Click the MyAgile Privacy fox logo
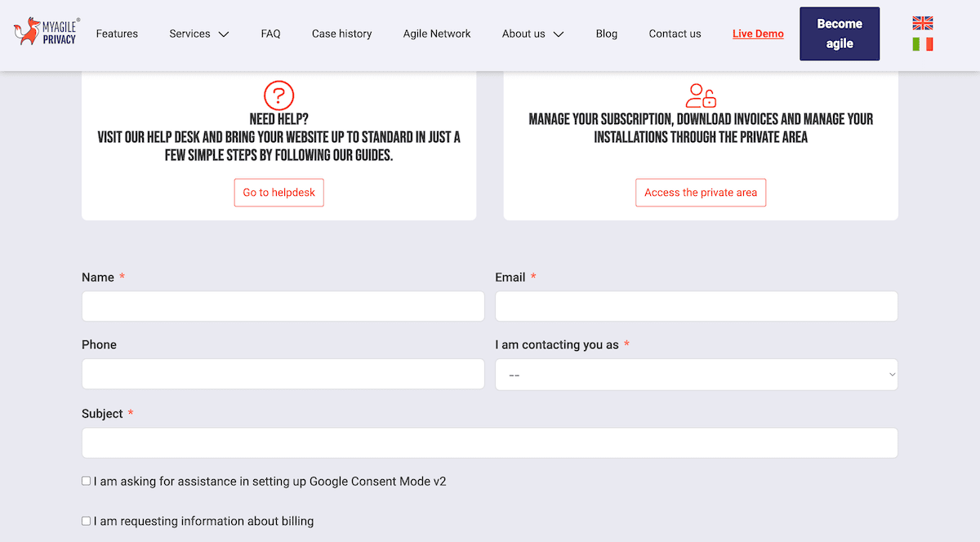This screenshot has height=542, width=980. [47, 32]
